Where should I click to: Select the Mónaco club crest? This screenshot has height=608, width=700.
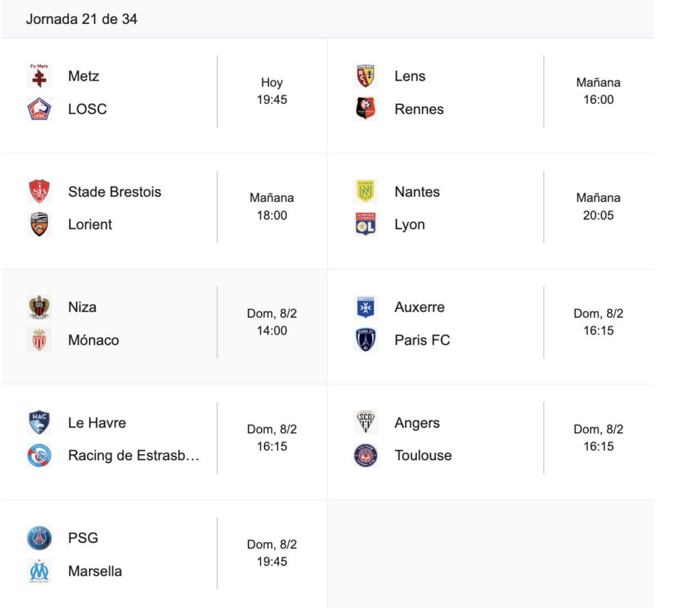[39, 340]
